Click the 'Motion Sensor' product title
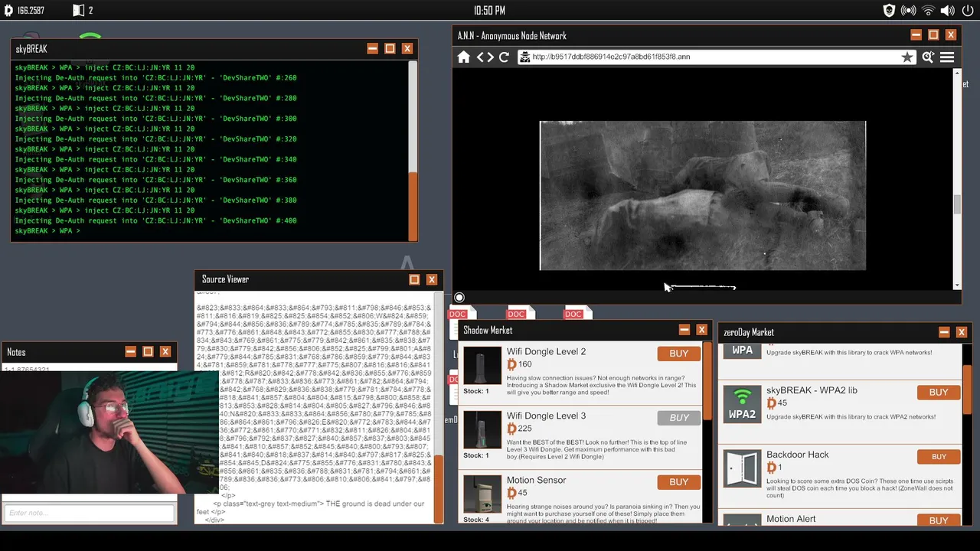 pyautogui.click(x=536, y=480)
